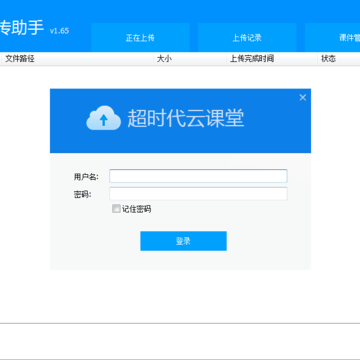Click the 文件路径 column header

tap(77, 59)
